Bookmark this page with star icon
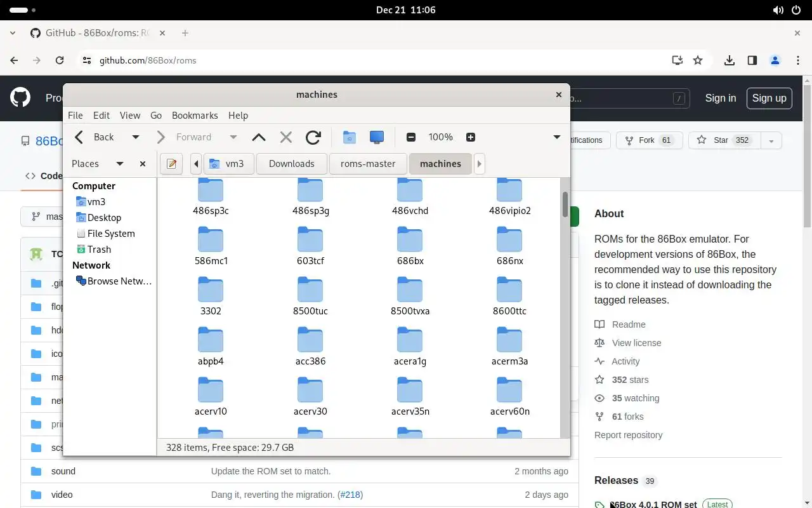 click(x=698, y=60)
